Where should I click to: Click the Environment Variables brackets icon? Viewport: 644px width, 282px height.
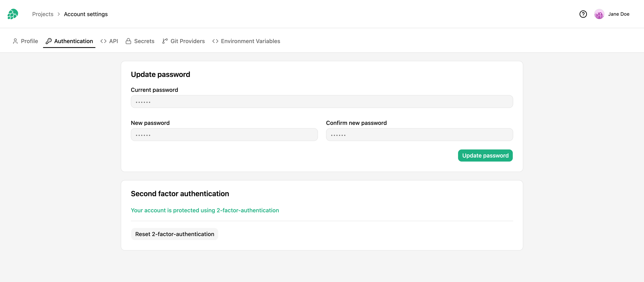click(x=215, y=41)
